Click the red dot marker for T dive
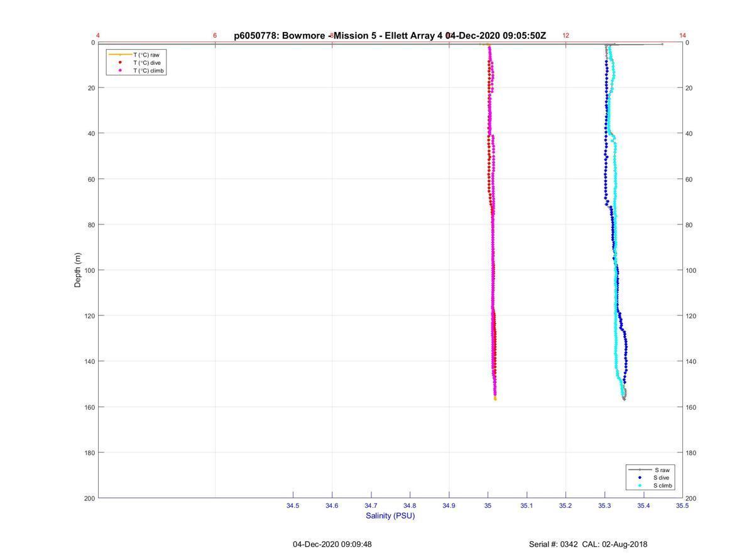 [x=120, y=63]
